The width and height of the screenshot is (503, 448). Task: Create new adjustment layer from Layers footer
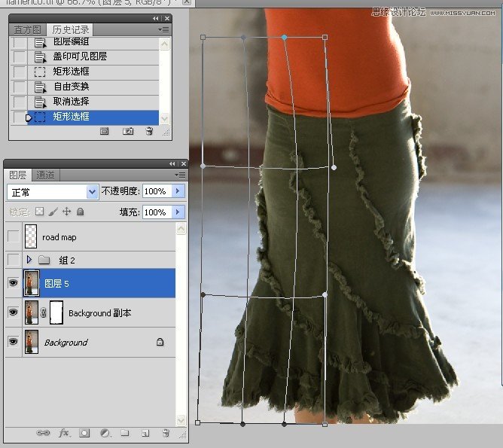pyautogui.click(x=105, y=434)
